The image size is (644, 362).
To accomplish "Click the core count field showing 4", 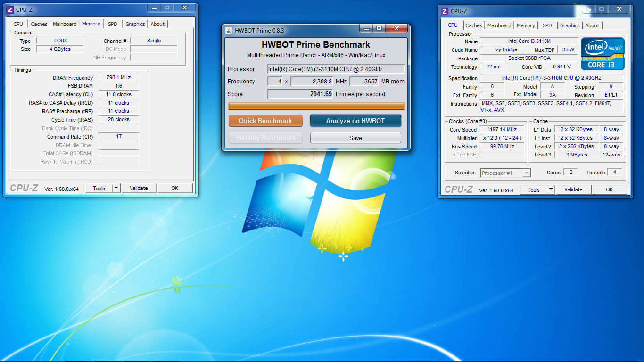I will pyautogui.click(x=275, y=81).
